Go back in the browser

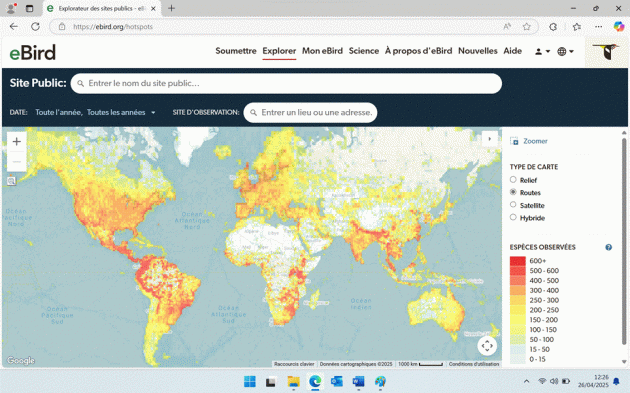(14, 27)
